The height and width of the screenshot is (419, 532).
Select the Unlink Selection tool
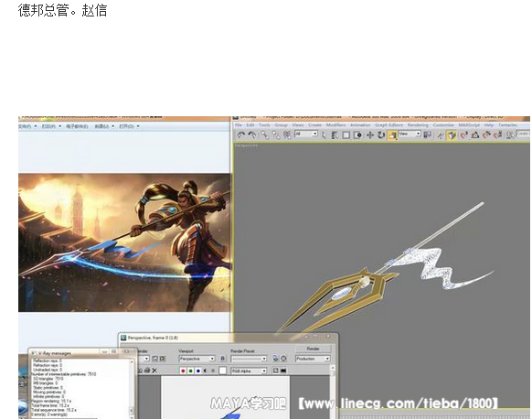click(276, 135)
